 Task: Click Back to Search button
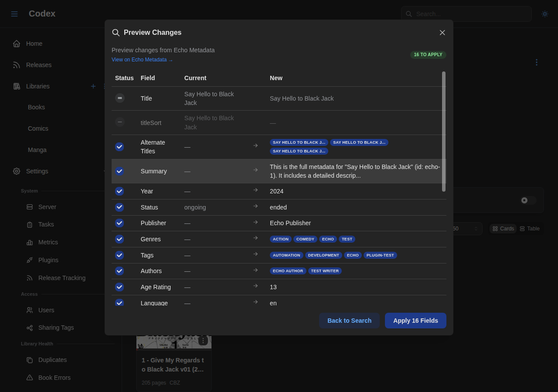coord(349,321)
